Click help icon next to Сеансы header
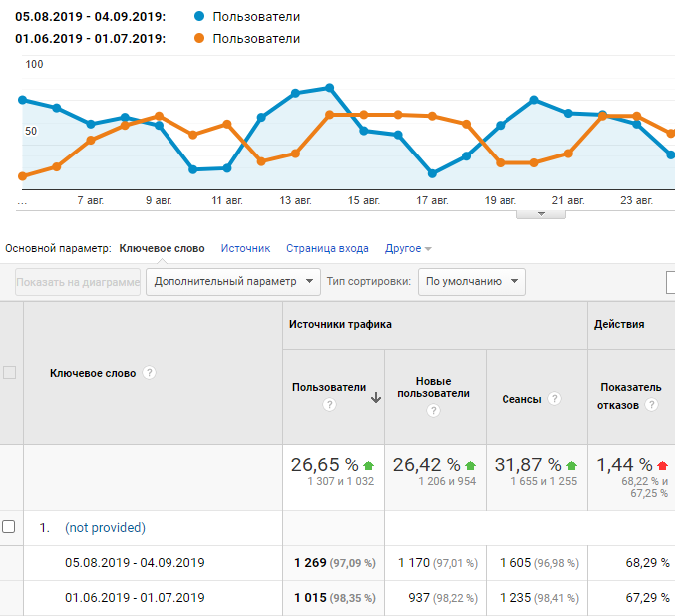This screenshot has width=675, height=616. click(555, 399)
